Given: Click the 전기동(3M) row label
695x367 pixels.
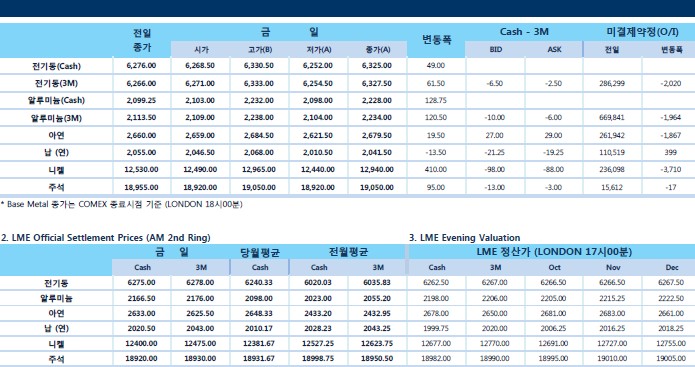Looking at the screenshot, I should 56,83.
